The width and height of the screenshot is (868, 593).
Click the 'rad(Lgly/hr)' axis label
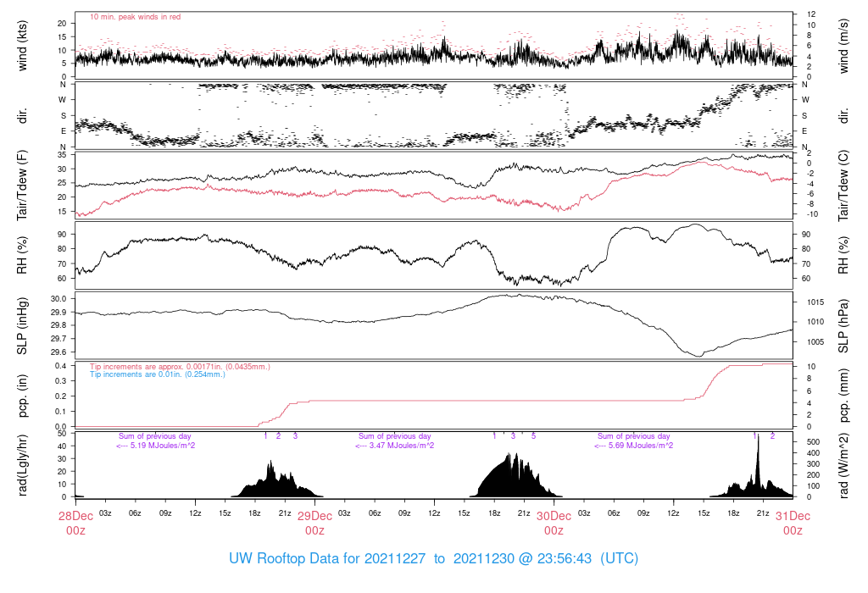point(22,465)
